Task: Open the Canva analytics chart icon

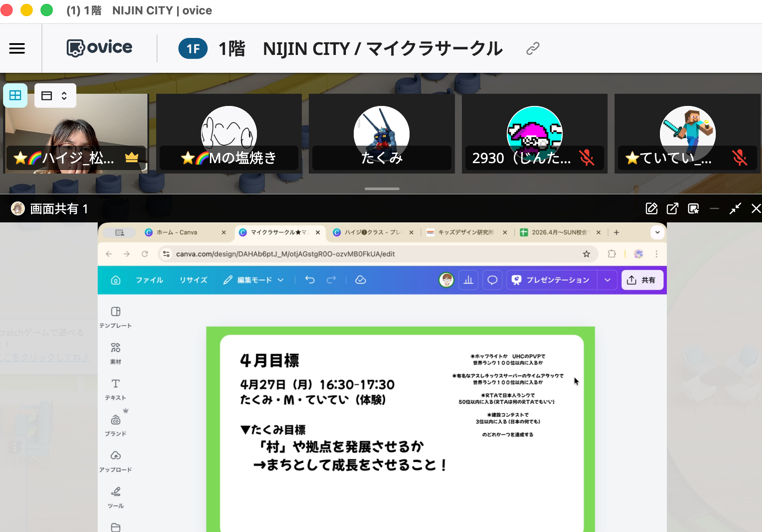Action: coord(468,280)
